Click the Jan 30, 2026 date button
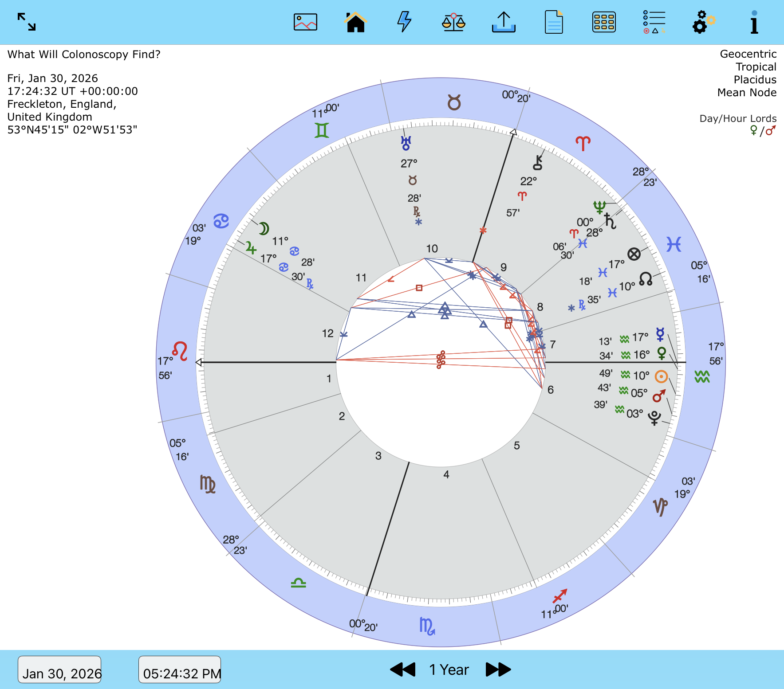The width and height of the screenshot is (784, 689). pyautogui.click(x=60, y=669)
